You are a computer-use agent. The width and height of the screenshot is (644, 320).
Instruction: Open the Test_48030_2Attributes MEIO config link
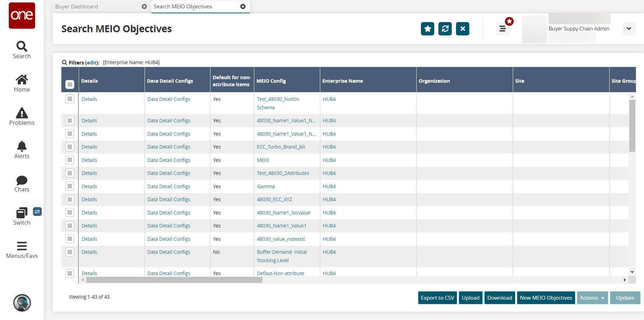point(283,173)
